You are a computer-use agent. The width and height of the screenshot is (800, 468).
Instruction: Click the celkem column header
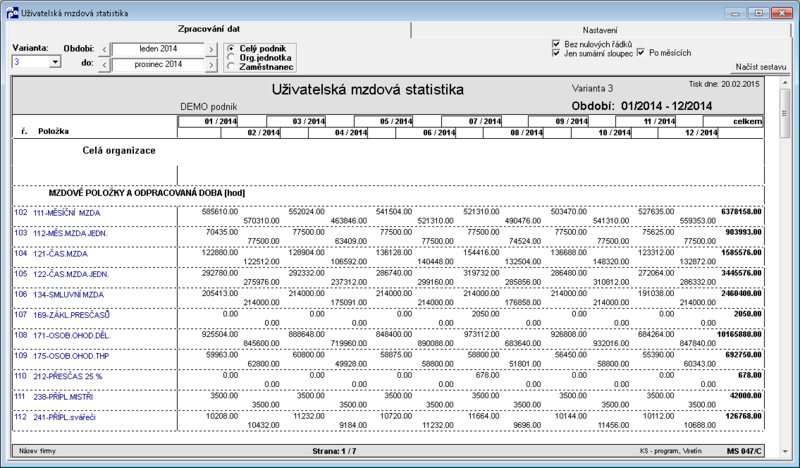coord(733,121)
